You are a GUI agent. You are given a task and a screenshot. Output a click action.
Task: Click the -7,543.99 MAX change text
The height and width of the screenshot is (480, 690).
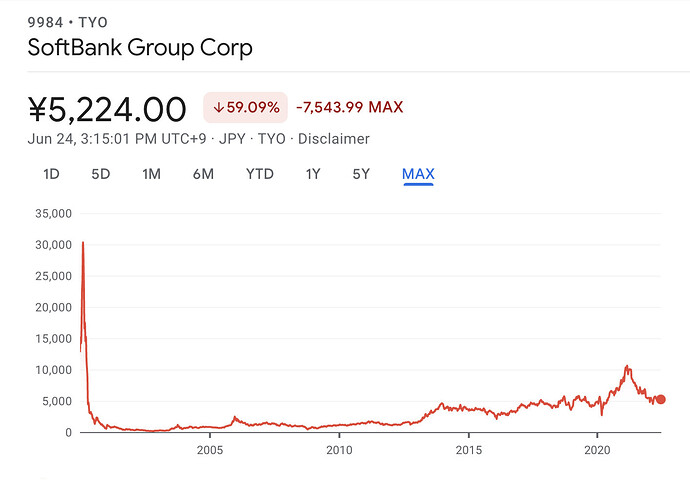349,107
